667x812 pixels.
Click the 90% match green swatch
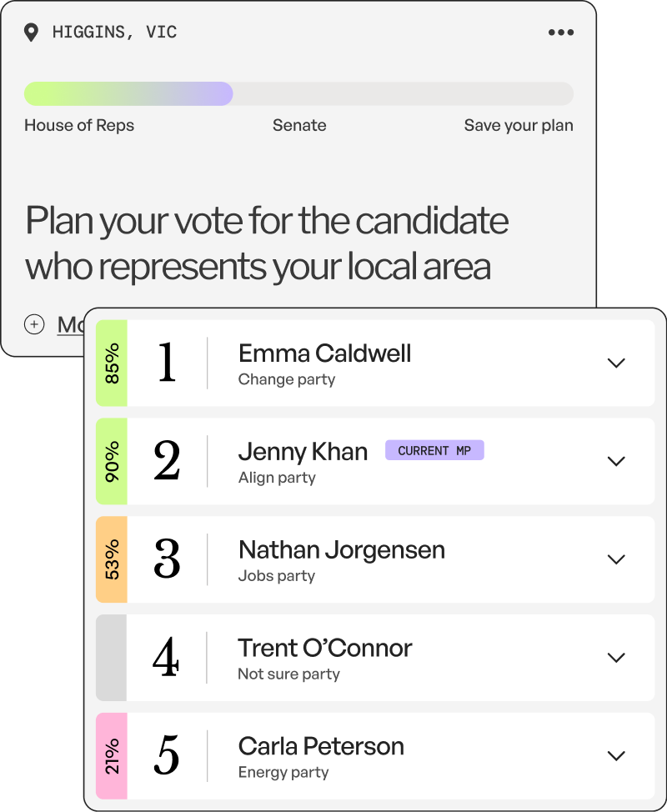[x=112, y=461]
